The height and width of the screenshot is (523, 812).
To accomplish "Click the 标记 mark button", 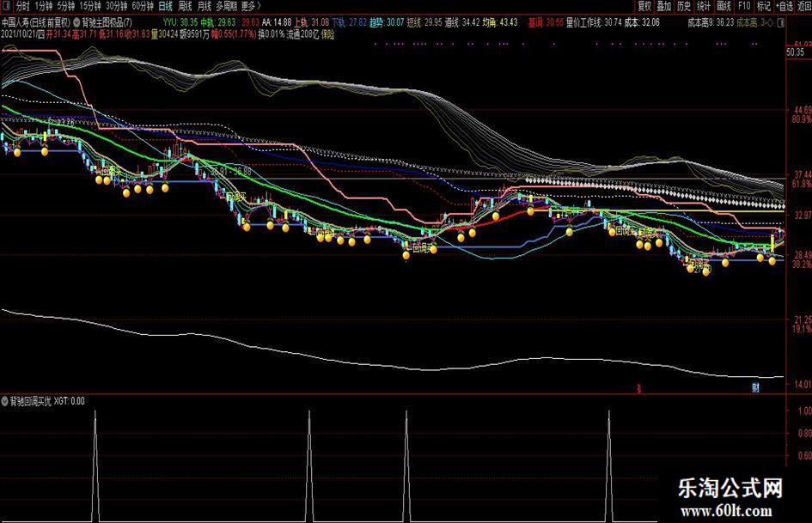I will (764, 6).
